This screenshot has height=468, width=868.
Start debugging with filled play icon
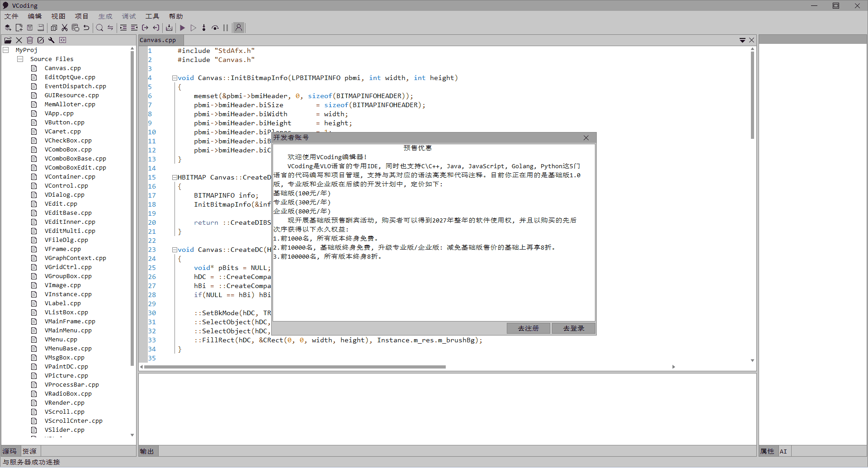(x=183, y=28)
